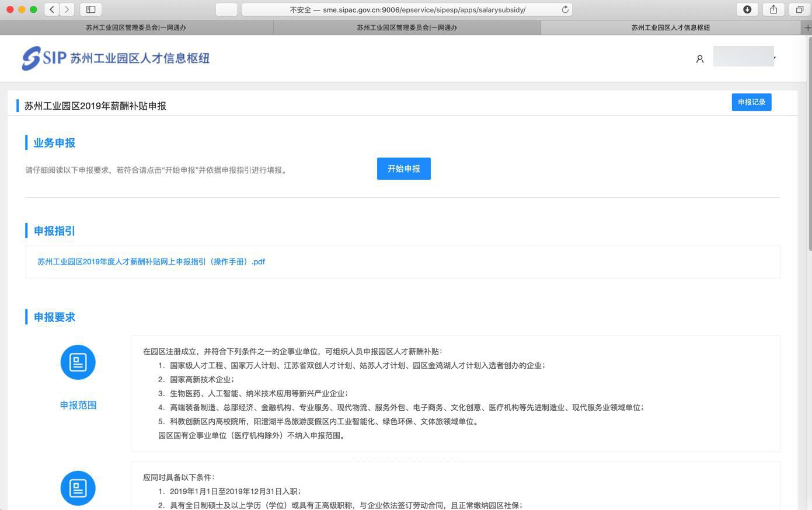Toggle the Safari sidebar button

click(x=90, y=9)
